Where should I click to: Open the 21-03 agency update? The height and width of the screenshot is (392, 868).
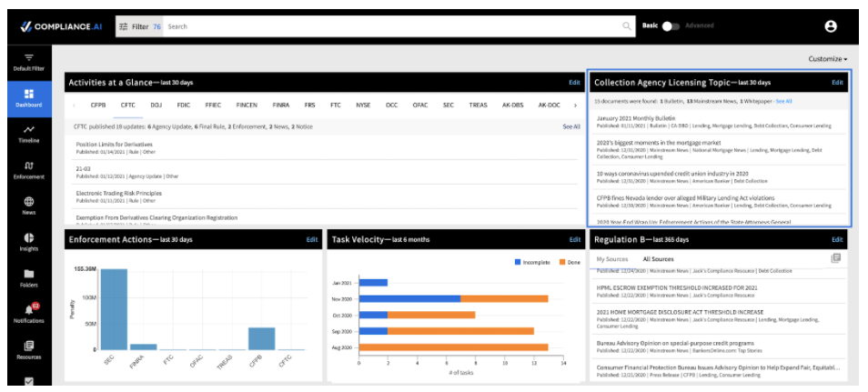(83, 168)
